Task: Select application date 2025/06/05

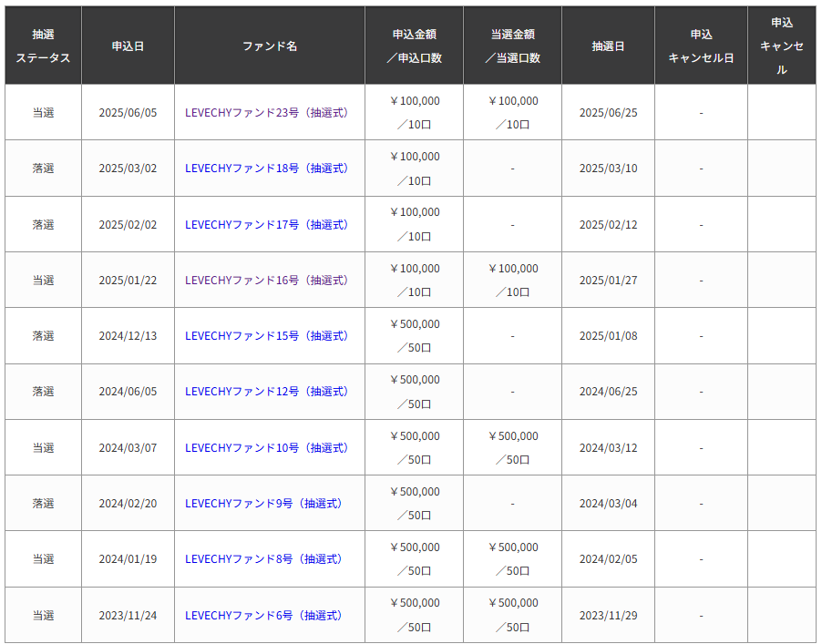Action: (x=128, y=113)
